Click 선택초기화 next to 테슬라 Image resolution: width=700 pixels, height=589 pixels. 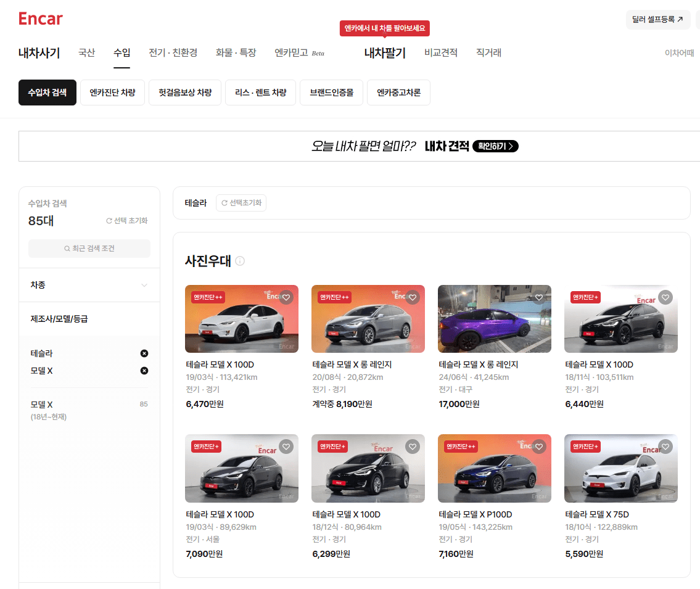click(241, 203)
